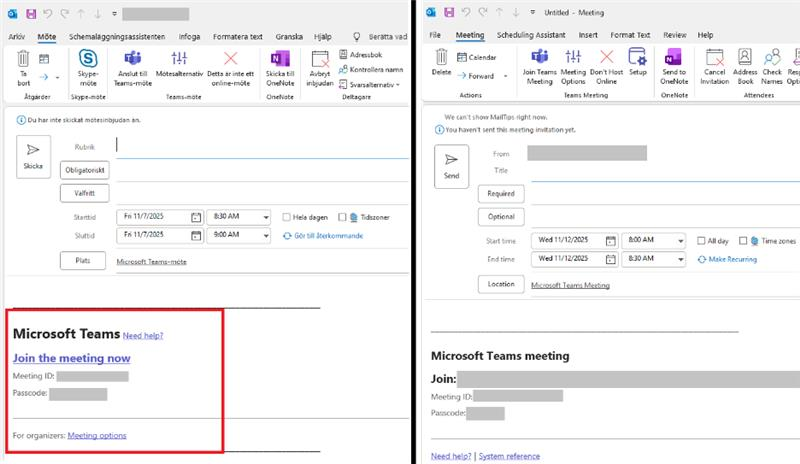Click the Send to OneNote icon

(x=673, y=56)
